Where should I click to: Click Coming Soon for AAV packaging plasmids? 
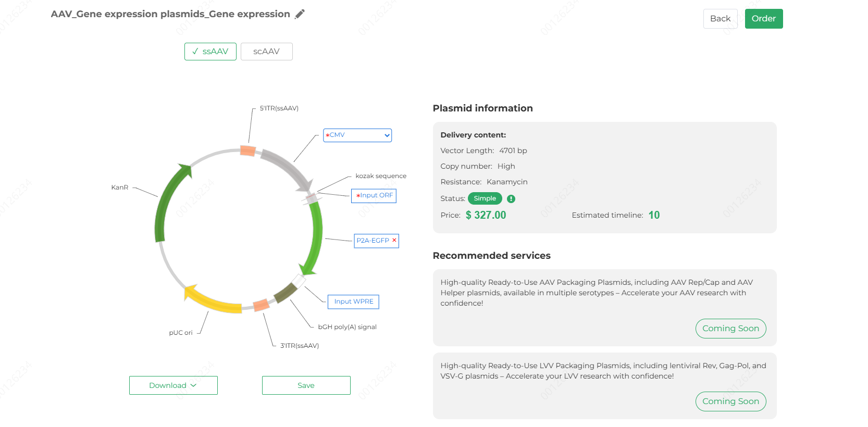point(731,329)
